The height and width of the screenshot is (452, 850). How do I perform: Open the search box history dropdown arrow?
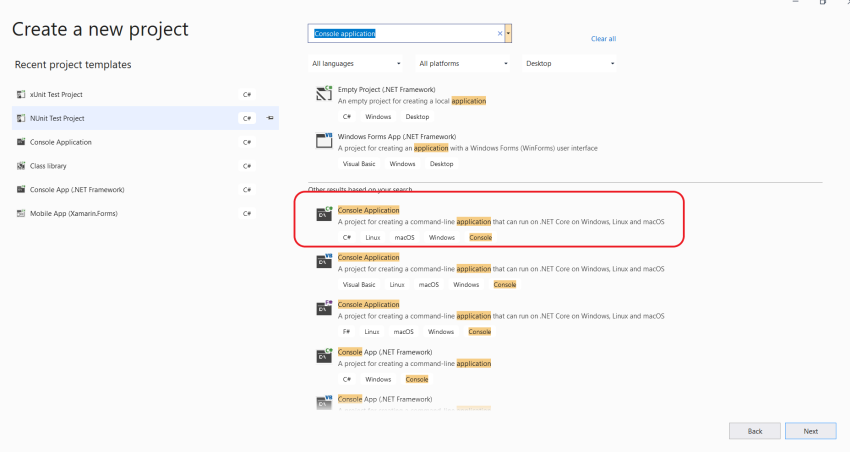(508, 34)
